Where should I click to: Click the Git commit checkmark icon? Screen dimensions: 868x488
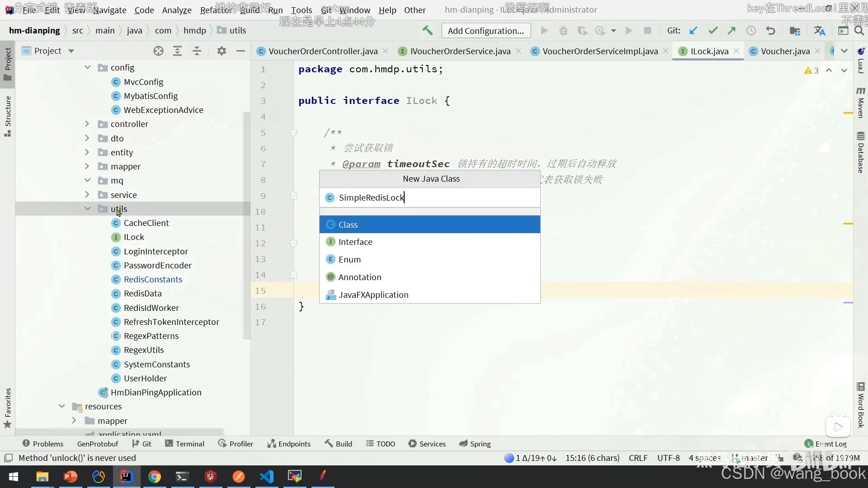(713, 30)
